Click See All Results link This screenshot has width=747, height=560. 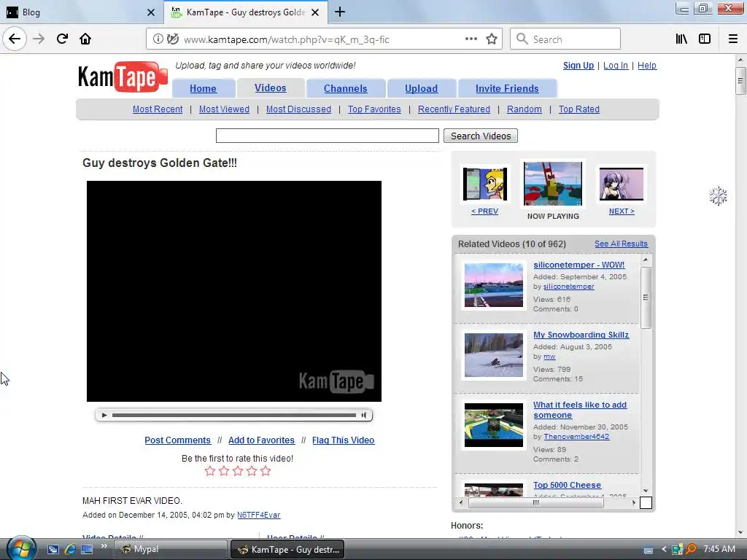point(621,244)
